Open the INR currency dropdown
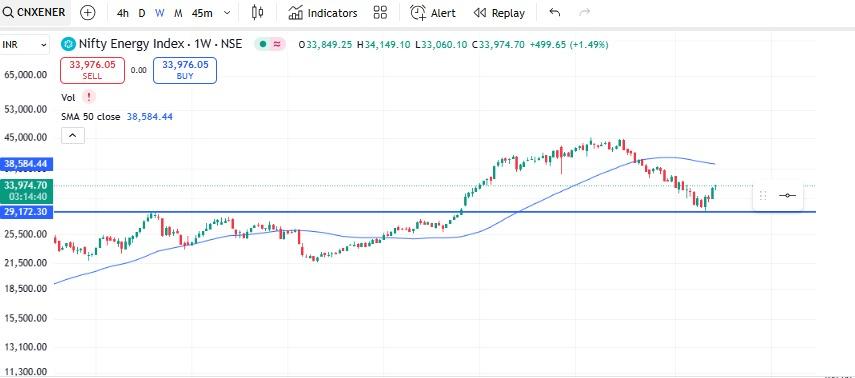This screenshot has width=855, height=378. click(25, 45)
